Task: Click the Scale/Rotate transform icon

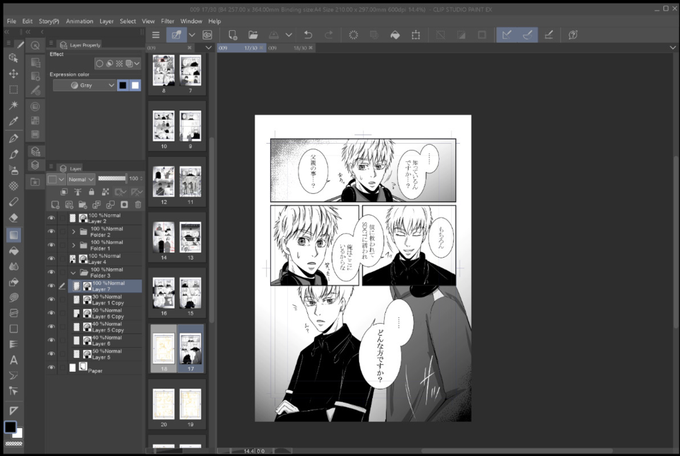Action: (416, 35)
